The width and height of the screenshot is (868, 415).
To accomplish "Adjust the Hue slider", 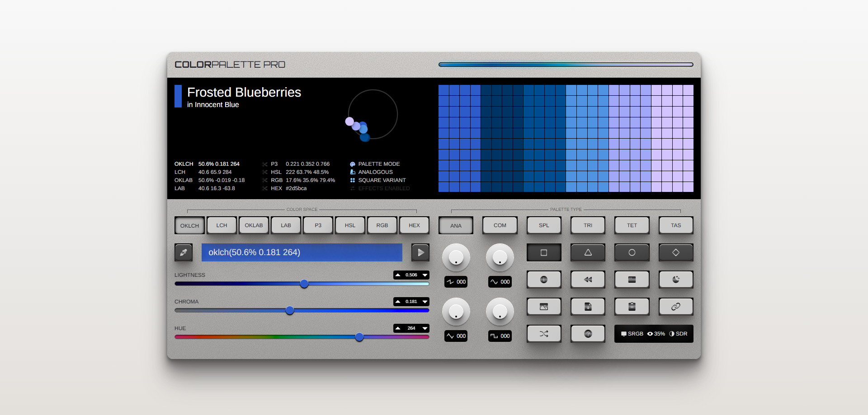I will [359, 337].
